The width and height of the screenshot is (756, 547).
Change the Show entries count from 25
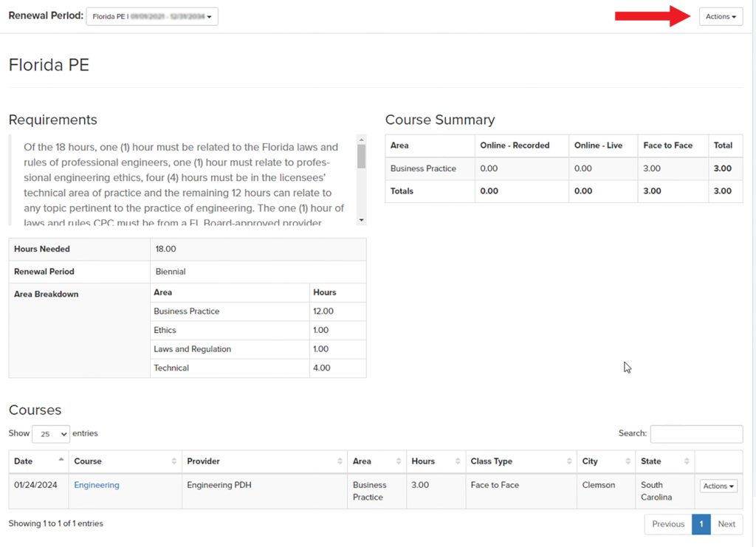click(51, 433)
